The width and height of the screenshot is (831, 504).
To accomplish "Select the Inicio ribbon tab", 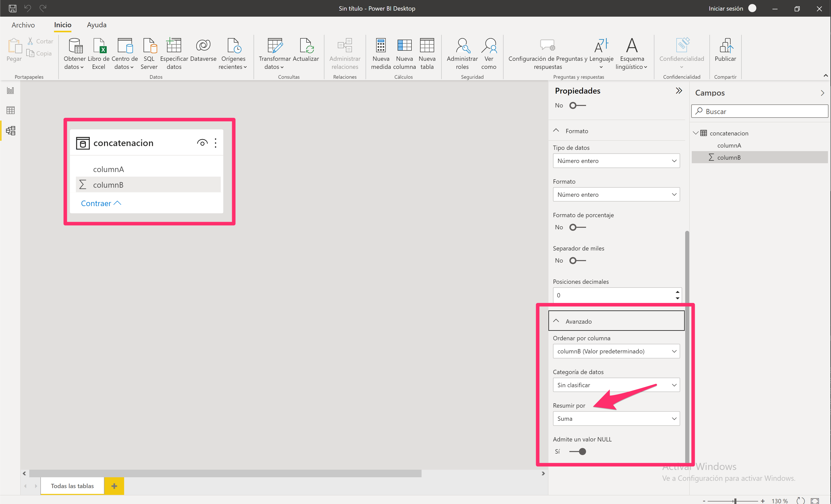I will pyautogui.click(x=63, y=25).
